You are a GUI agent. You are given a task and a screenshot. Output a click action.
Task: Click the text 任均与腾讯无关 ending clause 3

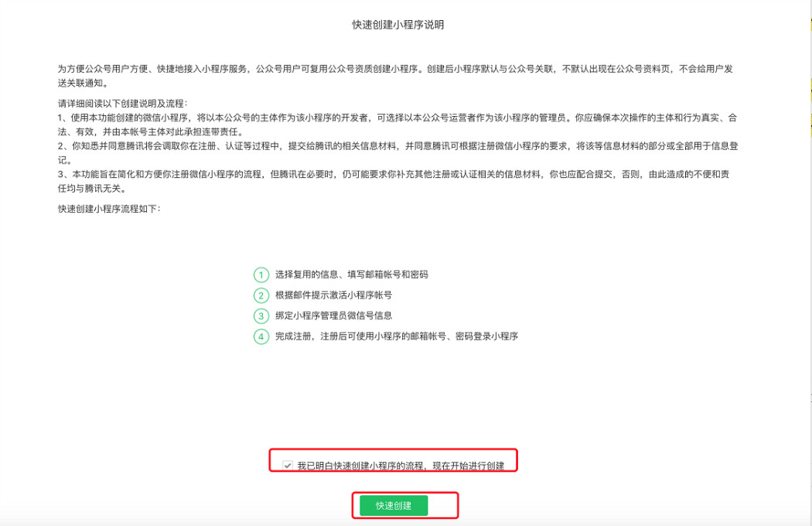tap(91, 190)
